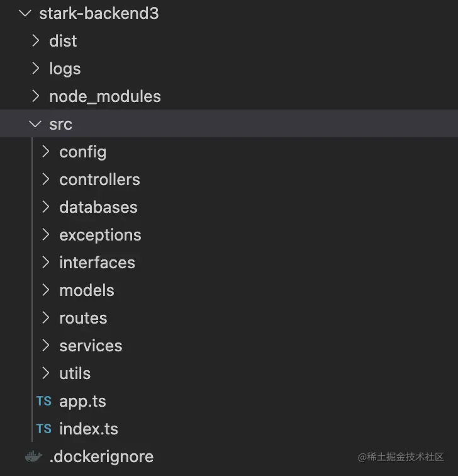Open the .dockerignore file
Image resolution: width=458 pixels, height=476 pixels.
click(101, 456)
